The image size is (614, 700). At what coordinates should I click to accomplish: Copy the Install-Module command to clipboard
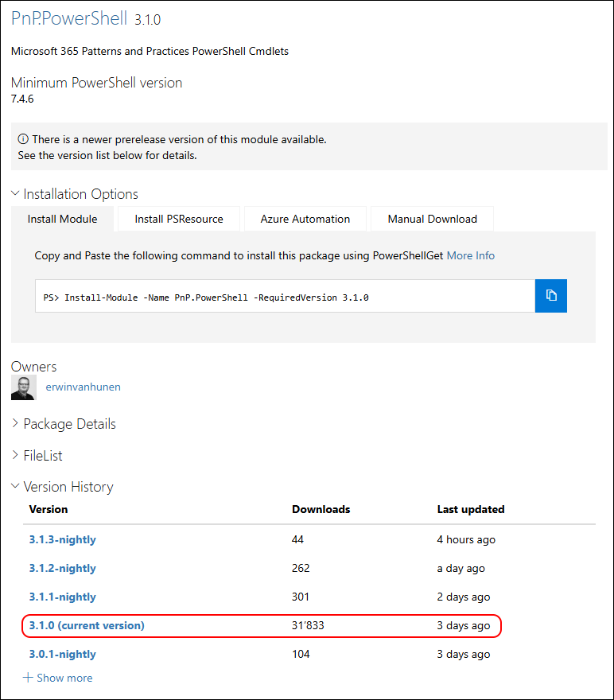(550, 296)
